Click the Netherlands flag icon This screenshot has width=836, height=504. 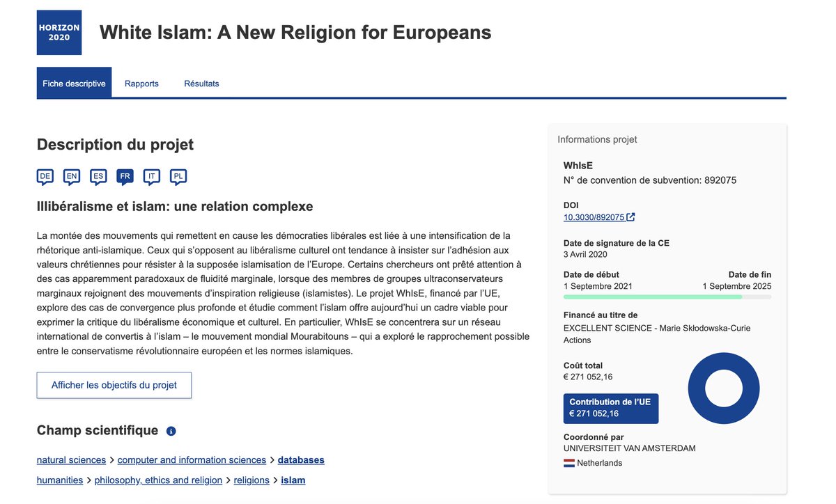[x=569, y=463]
